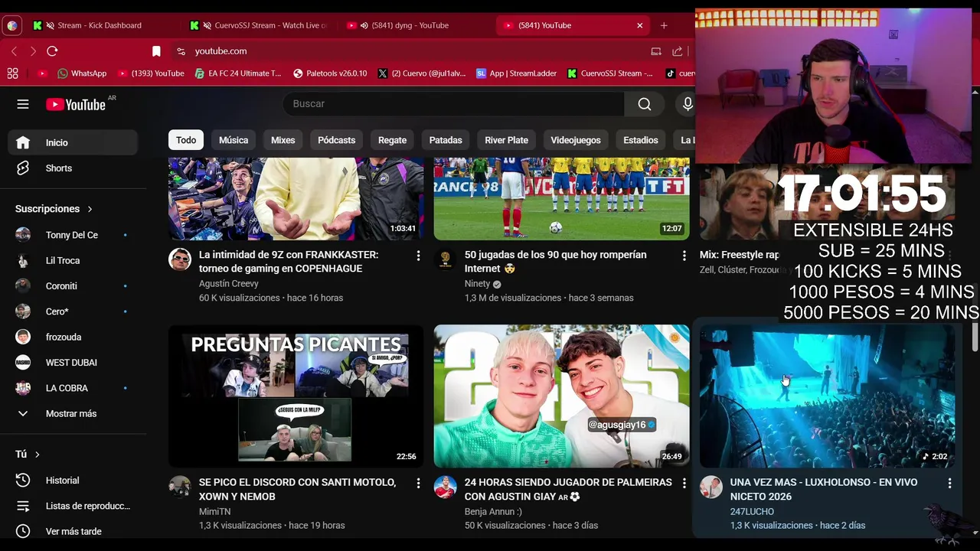Click the cast/screen icon in address bar
This screenshot has width=980, height=551.
[656, 51]
